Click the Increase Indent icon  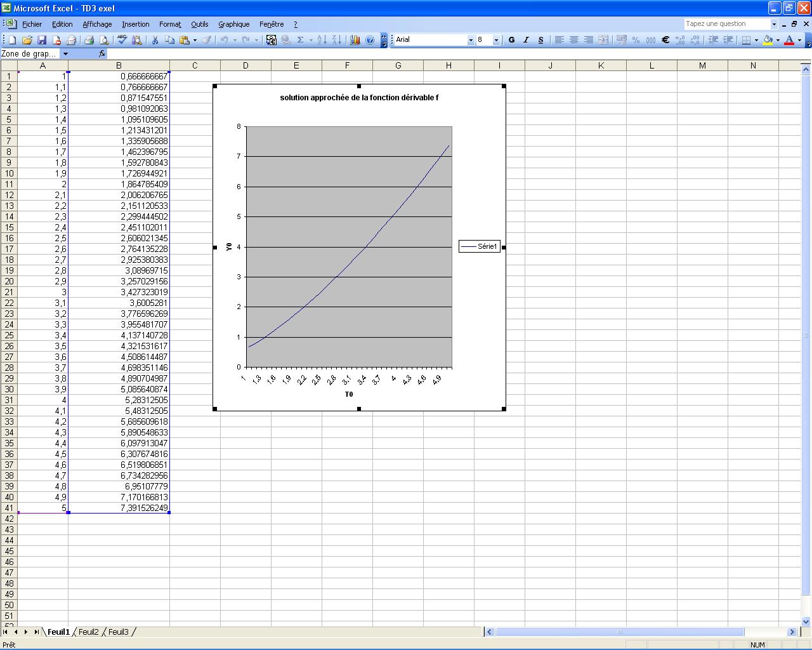click(x=728, y=40)
